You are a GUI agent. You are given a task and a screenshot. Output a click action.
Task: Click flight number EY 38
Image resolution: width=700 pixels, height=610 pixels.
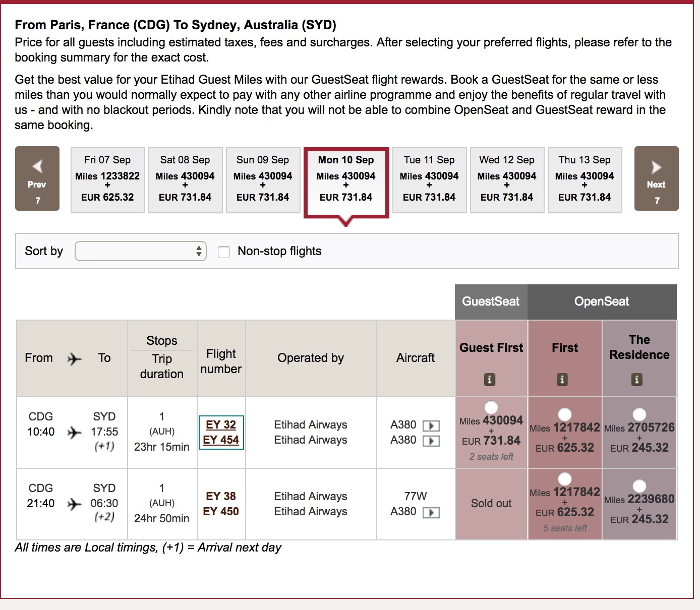tap(221, 496)
